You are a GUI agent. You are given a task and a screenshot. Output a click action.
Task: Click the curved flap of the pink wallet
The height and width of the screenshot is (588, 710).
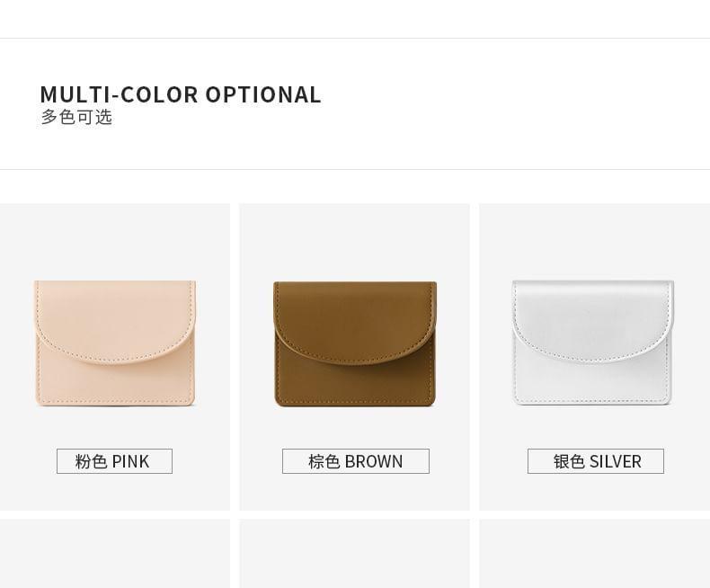tap(115, 322)
